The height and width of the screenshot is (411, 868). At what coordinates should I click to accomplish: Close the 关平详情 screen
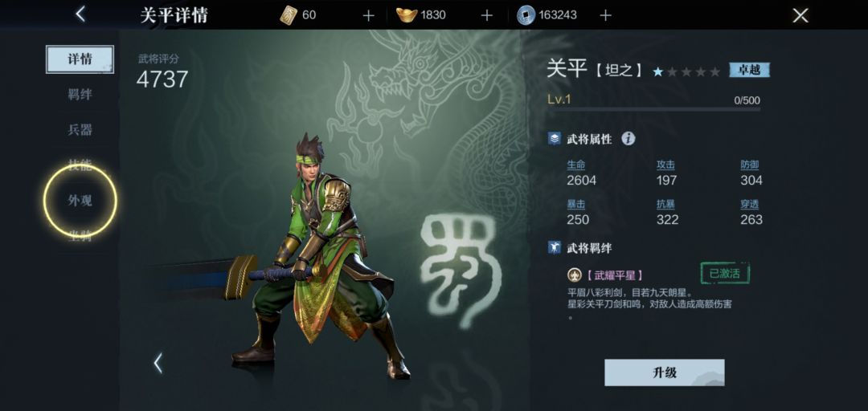tap(800, 15)
